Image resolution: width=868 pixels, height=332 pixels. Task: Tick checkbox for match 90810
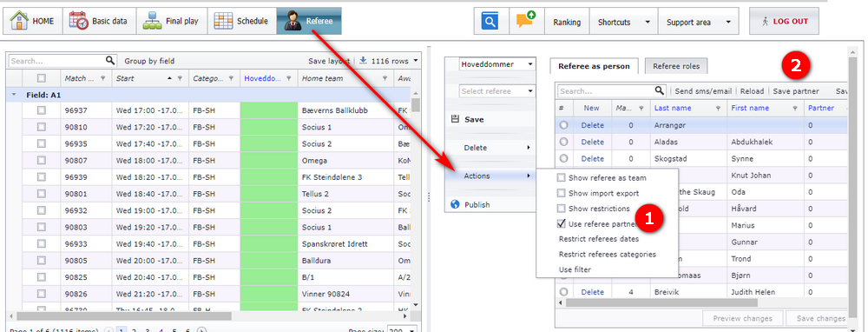pos(42,127)
